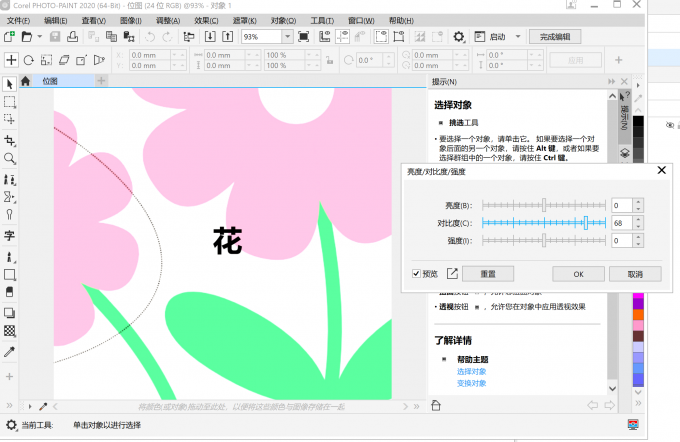The height and width of the screenshot is (442, 680).
Task: Open the 图像(I) menu
Action: click(x=131, y=21)
